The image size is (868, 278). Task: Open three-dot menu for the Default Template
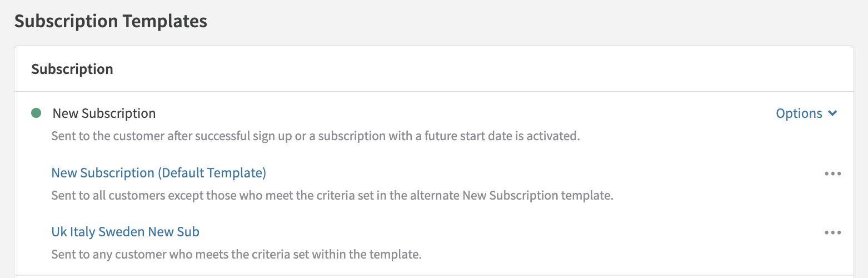(x=832, y=173)
